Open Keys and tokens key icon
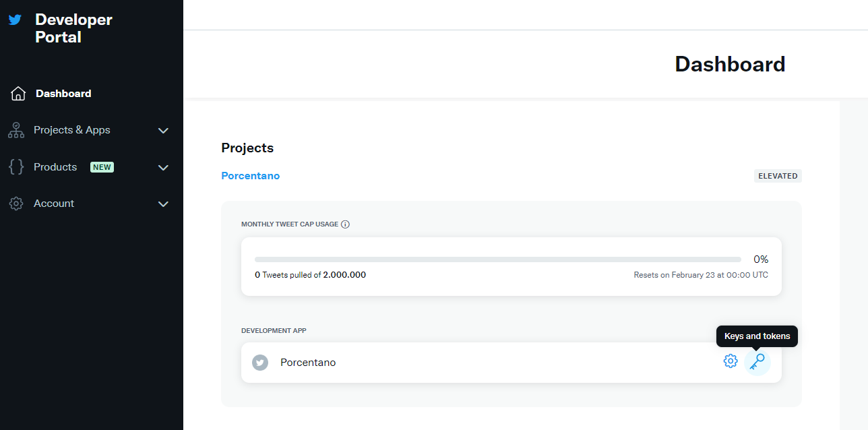 757,362
